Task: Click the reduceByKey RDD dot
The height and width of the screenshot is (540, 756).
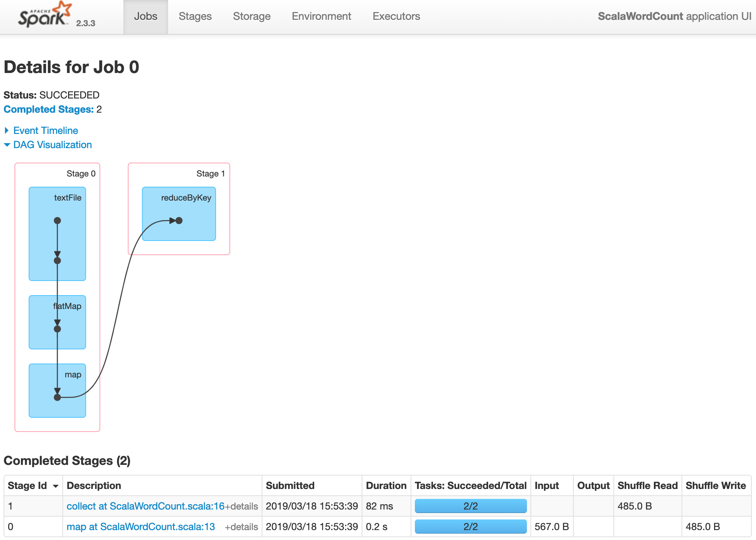Action: [x=179, y=221]
